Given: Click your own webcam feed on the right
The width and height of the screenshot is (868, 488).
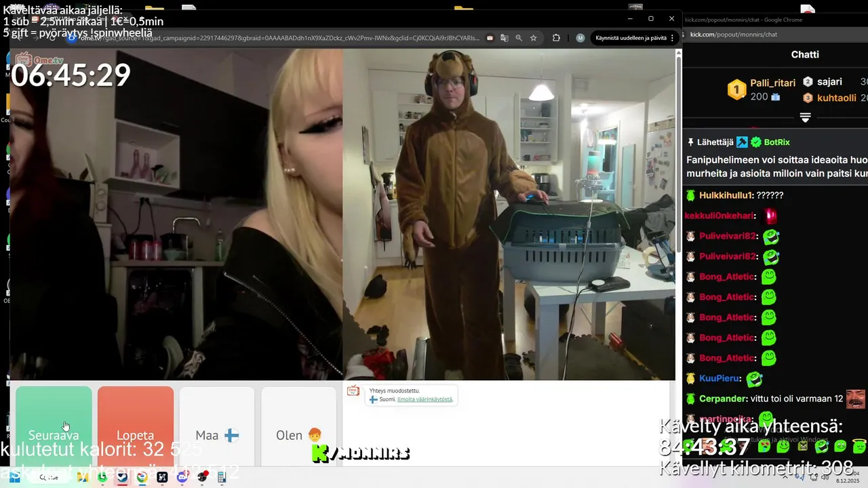Looking at the screenshot, I should click(509, 214).
